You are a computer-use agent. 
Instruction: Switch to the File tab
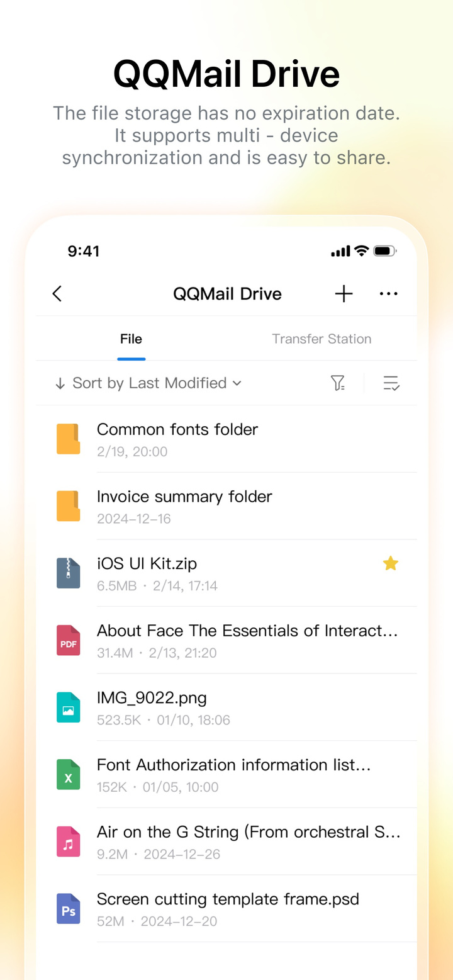[131, 339]
